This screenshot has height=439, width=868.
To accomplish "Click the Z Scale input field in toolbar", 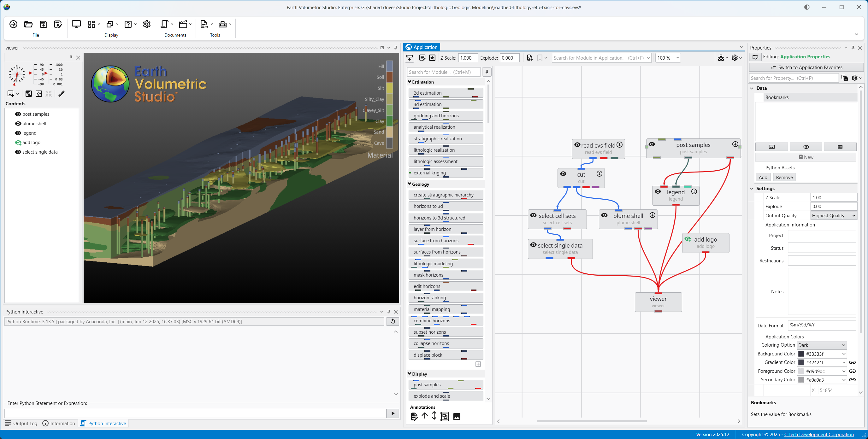I will pos(467,58).
